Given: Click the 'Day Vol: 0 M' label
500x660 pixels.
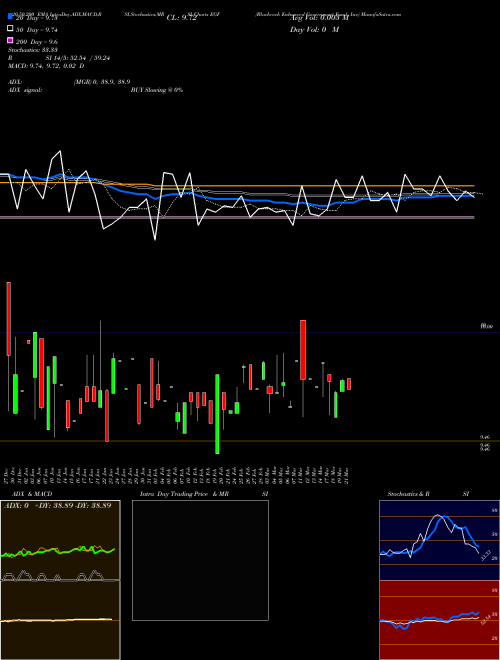Looking at the screenshot, I should coord(314,30).
